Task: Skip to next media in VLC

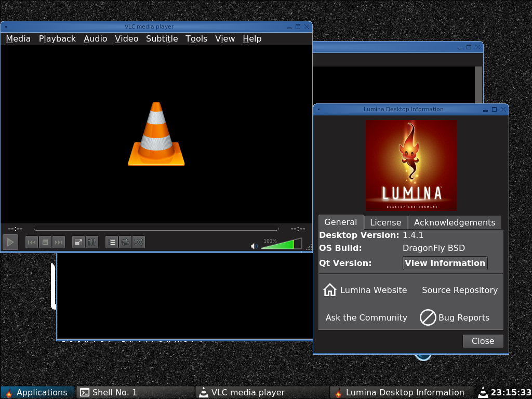Action: pyautogui.click(x=59, y=242)
